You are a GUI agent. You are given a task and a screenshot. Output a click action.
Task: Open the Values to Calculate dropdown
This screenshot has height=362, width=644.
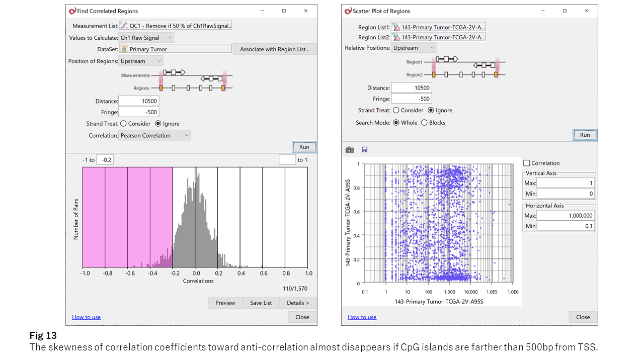(146, 38)
